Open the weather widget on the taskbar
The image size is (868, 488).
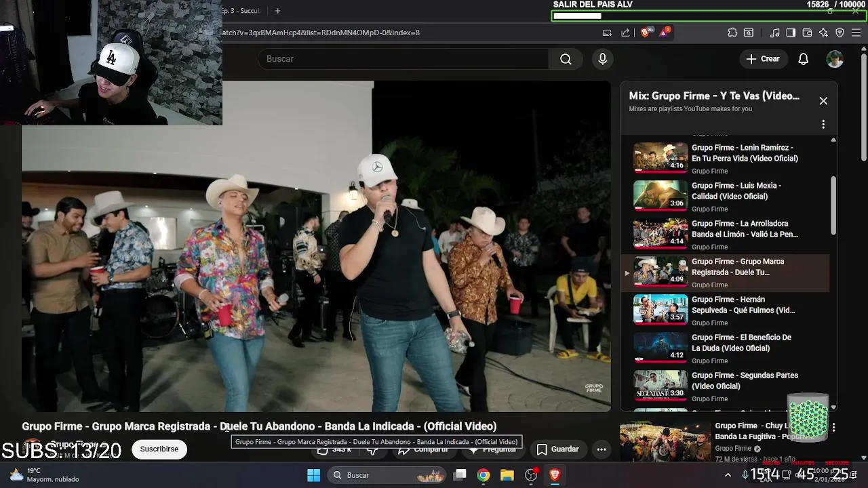click(44, 475)
